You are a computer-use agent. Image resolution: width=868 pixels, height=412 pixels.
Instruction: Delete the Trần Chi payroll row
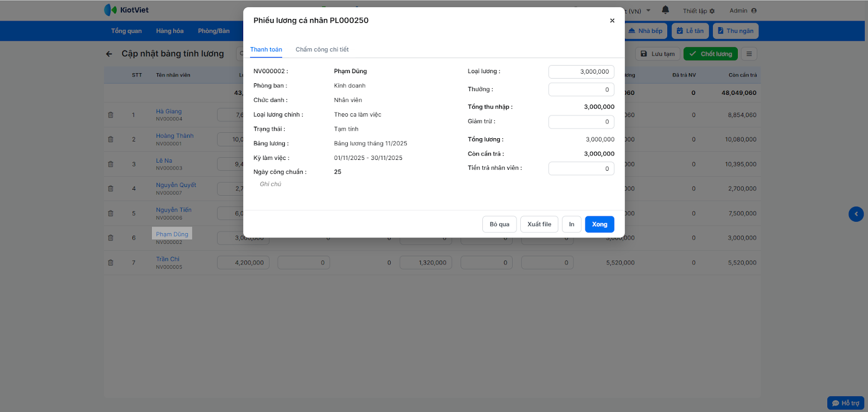(111, 263)
